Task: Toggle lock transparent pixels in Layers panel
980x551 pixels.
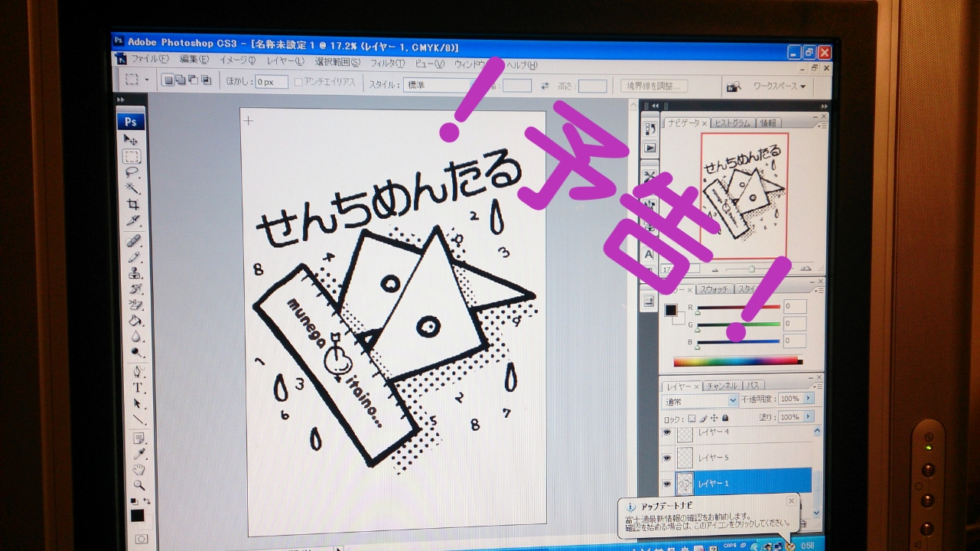Action: coord(692,419)
